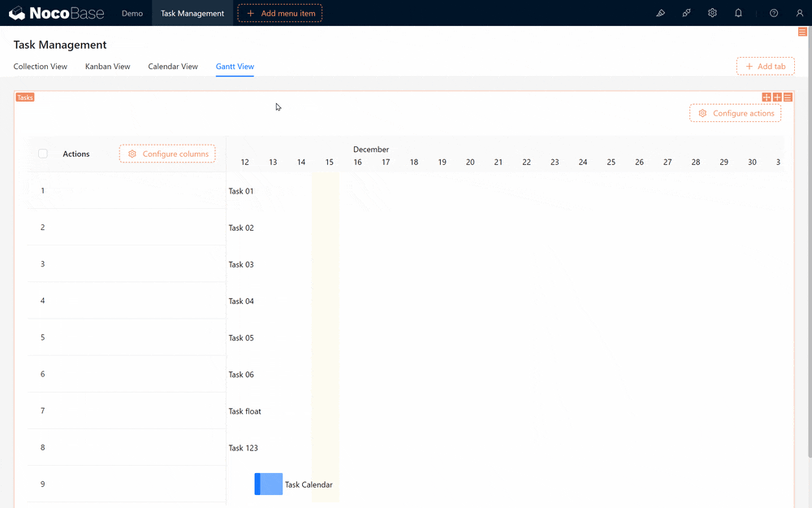This screenshot has width=812, height=508.
Task: Click the page vertical scrollbar
Action: click(x=809, y=241)
